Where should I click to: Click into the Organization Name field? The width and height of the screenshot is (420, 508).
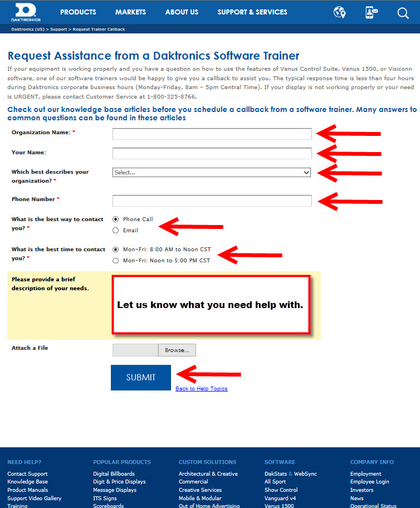click(212, 134)
